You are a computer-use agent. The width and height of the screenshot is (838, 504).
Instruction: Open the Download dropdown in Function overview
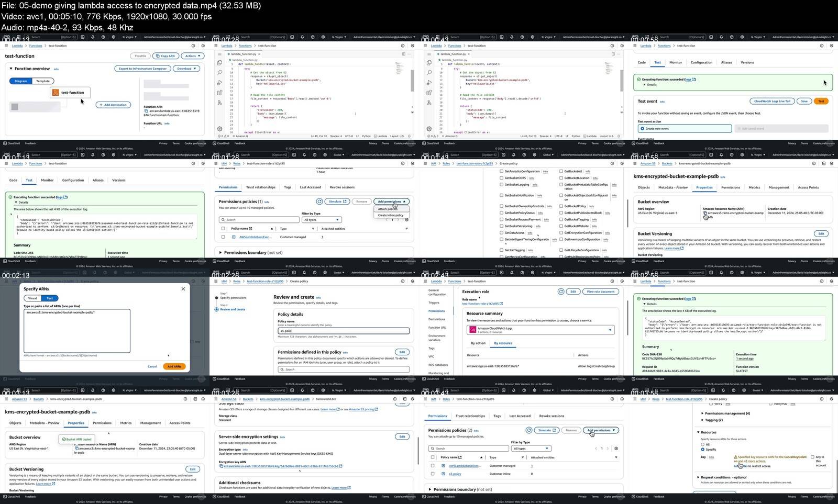coord(186,69)
